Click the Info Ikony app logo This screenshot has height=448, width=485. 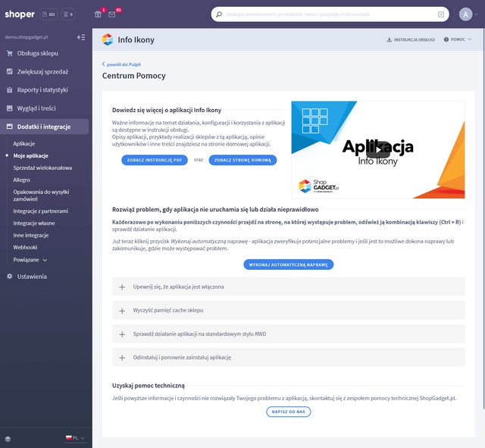[107, 39]
